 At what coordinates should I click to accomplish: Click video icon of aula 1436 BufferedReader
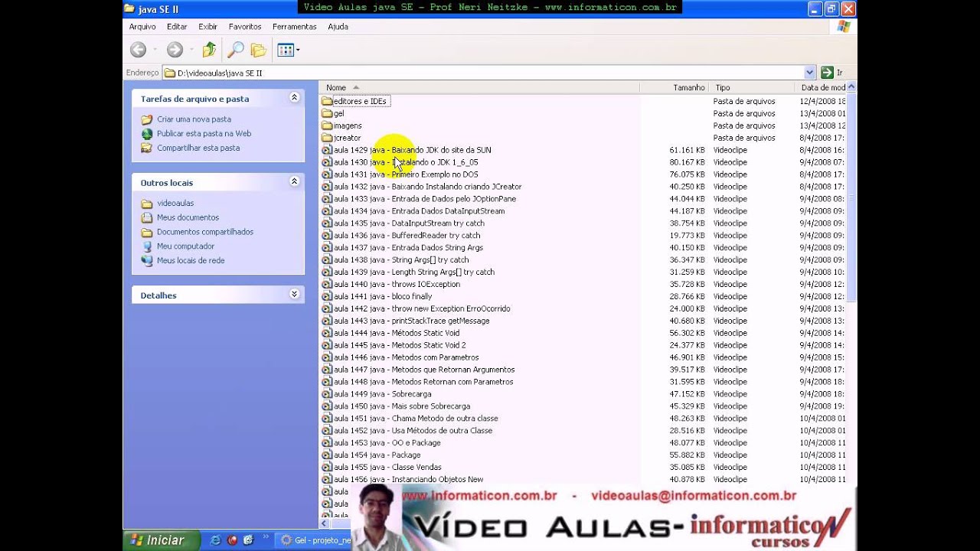click(327, 236)
